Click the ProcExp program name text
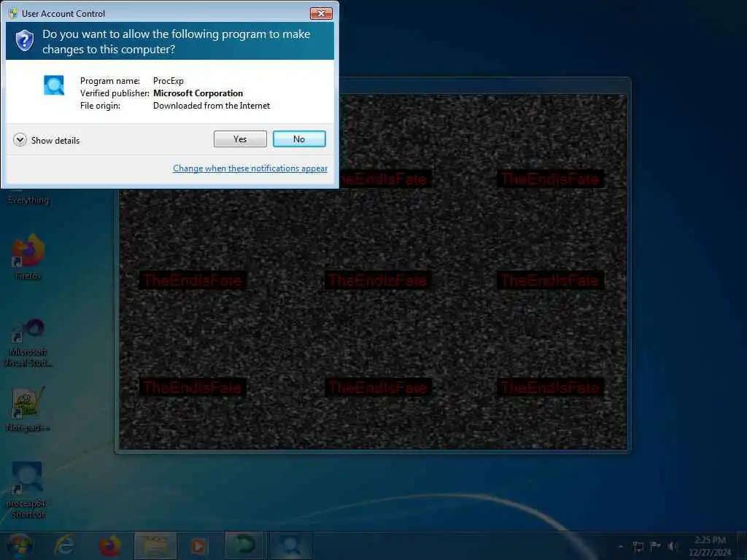Viewport: 747px width, 560px height. (169, 81)
